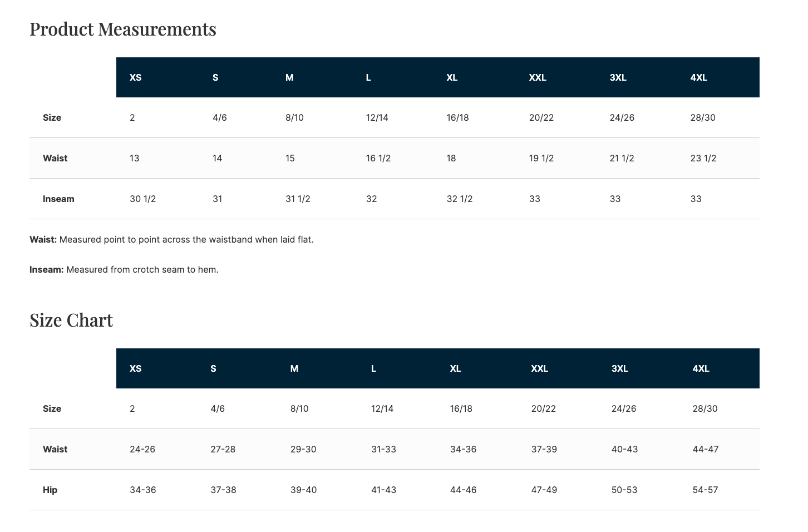Select the 41-43 hip range cell
Screen dimensions: 808x532
(x=383, y=490)
